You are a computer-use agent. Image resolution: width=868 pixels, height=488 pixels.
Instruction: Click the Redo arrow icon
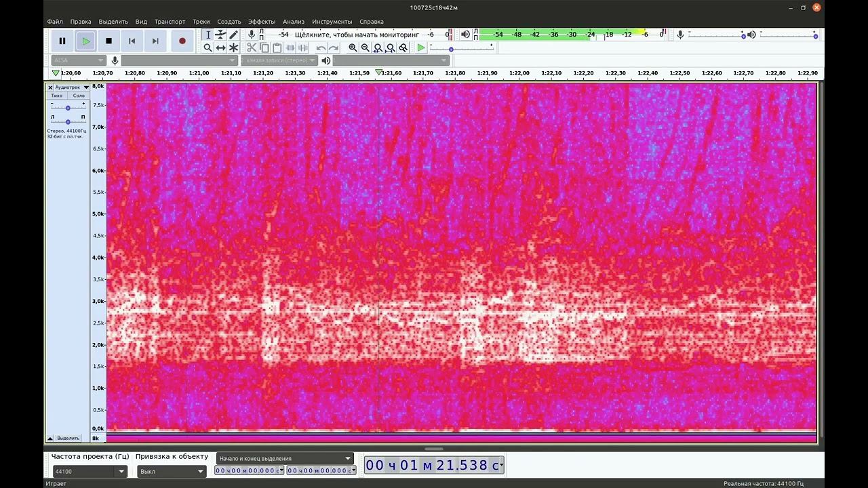coord(334,47)
